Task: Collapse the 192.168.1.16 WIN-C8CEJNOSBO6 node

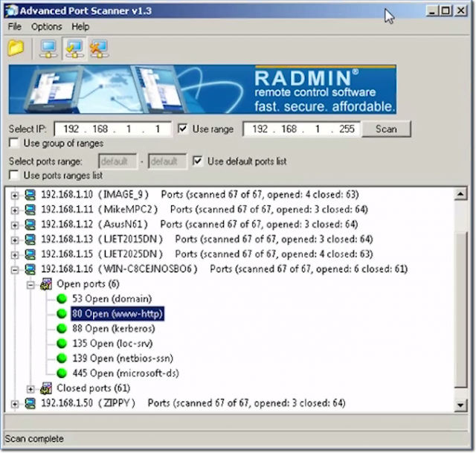Action: pyautogui.click(x=15, y=269)
